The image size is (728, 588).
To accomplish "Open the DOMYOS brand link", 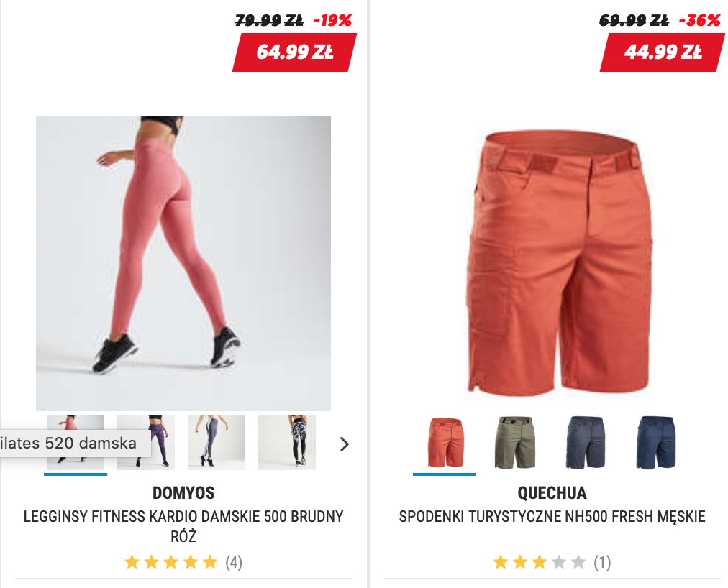I will pyautogui.click(x=183, y=493).
